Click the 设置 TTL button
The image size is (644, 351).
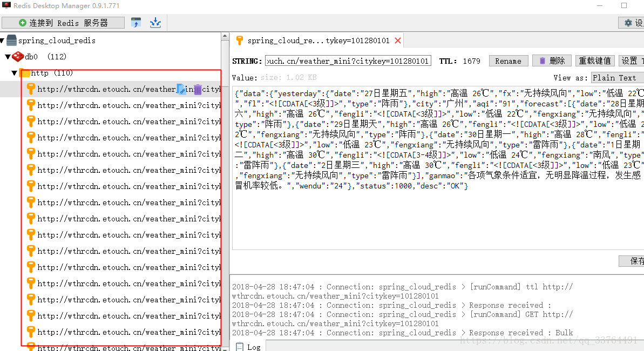point(632,61)
